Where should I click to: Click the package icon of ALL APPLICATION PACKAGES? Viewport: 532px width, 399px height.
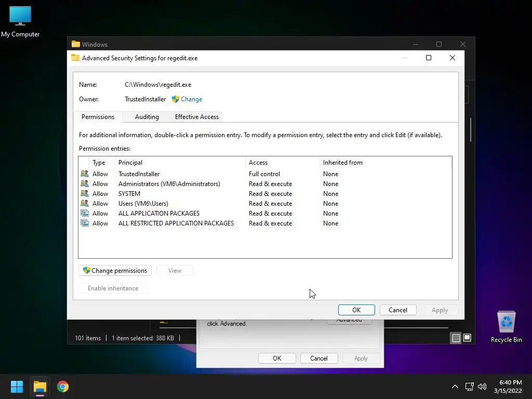click(85, 213)
